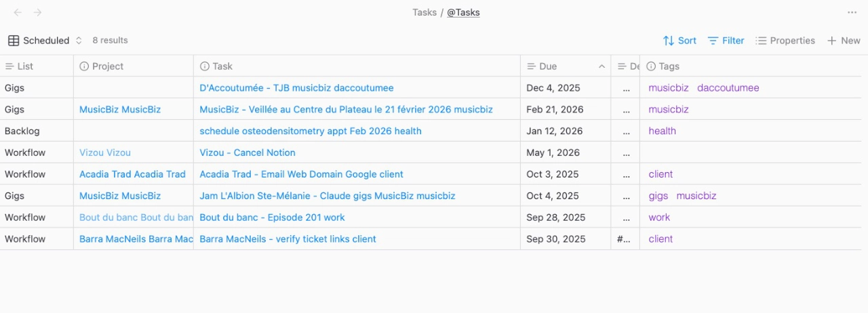The image size is (868, 313).
Task: Toggle sort direction arrow in Due column
Action: click(601, 66)
